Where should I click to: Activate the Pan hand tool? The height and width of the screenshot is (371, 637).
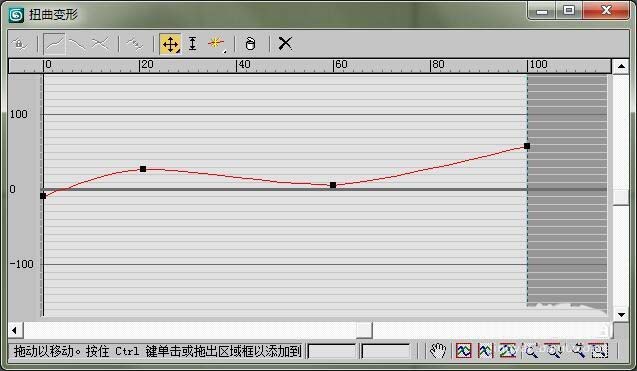pyautogui.click(x=438, y=350)
